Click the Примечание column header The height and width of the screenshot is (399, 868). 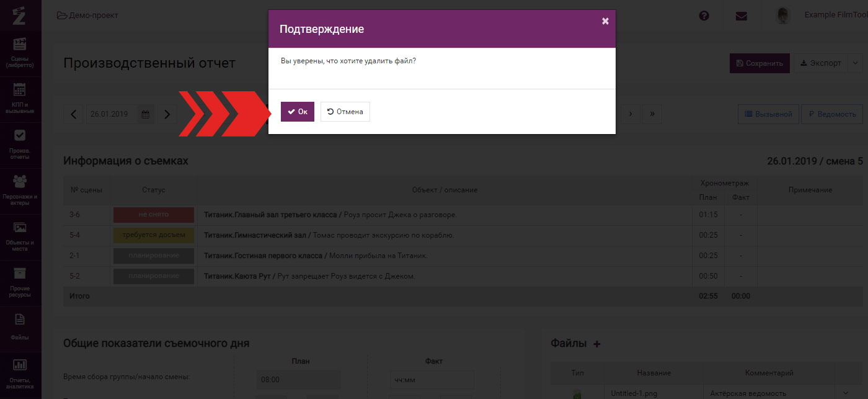click(x=810, y=190)
